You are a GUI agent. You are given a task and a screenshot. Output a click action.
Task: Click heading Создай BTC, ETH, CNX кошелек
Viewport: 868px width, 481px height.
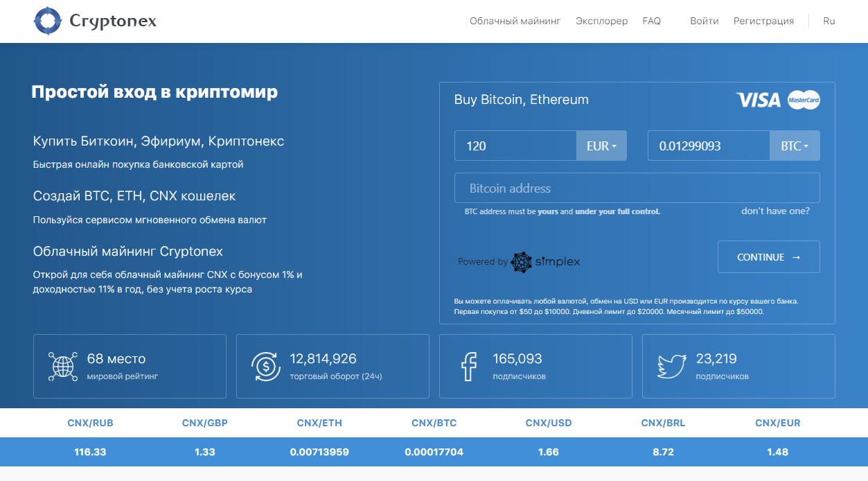click(134, 196)
